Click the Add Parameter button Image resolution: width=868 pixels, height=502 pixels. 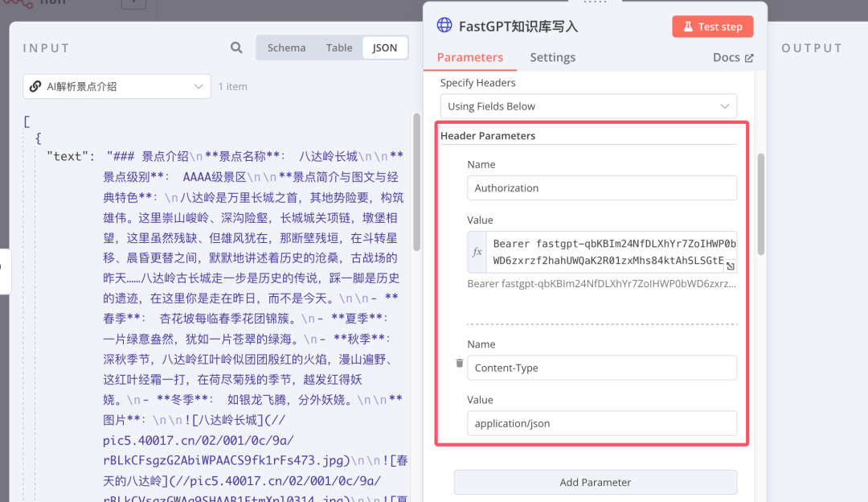595,482
